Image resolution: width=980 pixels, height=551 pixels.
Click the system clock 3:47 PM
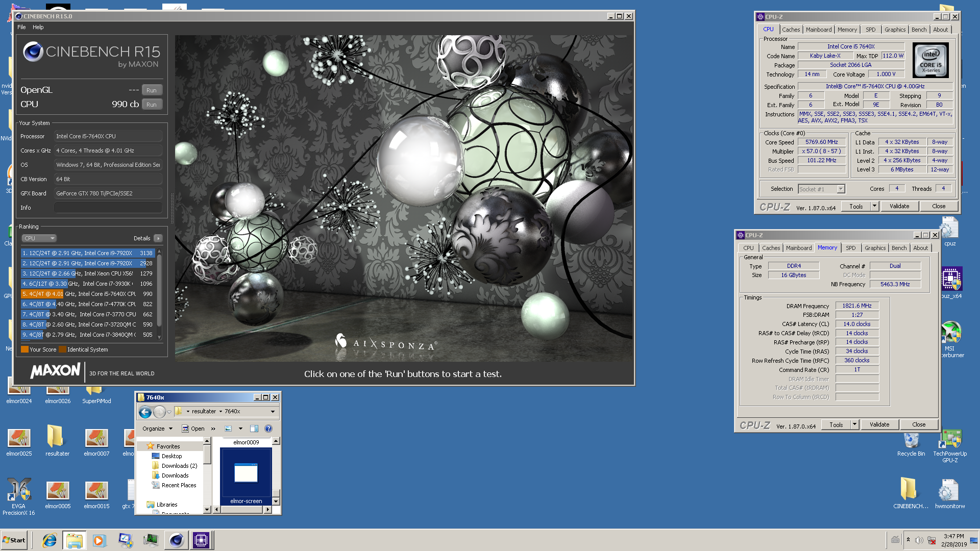pos(953,536)
